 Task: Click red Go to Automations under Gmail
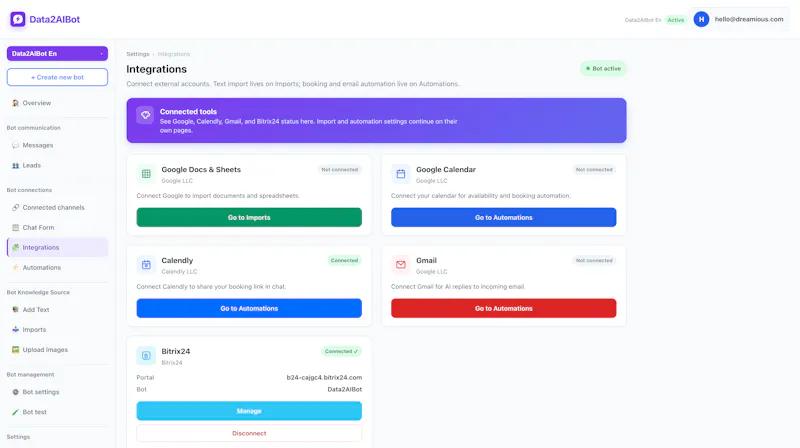(x=504, y=308)
